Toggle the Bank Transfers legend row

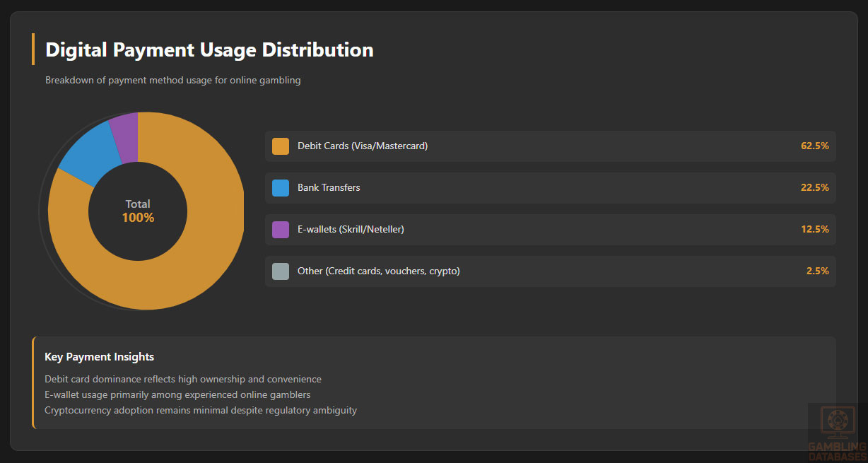tap(550, 187)
